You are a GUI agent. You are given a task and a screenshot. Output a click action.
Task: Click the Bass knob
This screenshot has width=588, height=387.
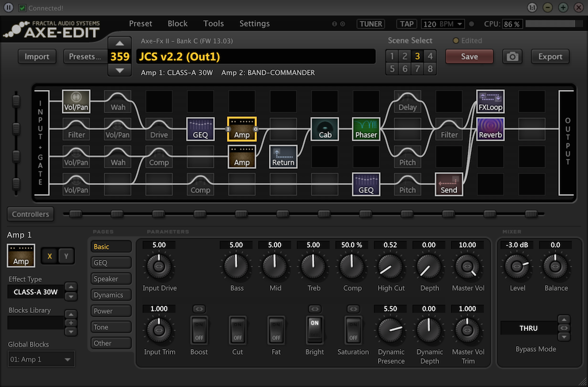click(236, 266)
